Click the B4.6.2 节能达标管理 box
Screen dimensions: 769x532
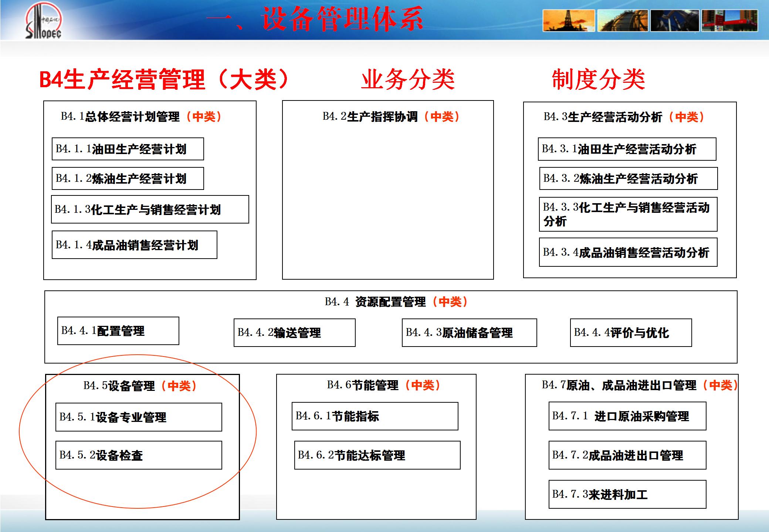pyautogui.click(x=377, y=455)
